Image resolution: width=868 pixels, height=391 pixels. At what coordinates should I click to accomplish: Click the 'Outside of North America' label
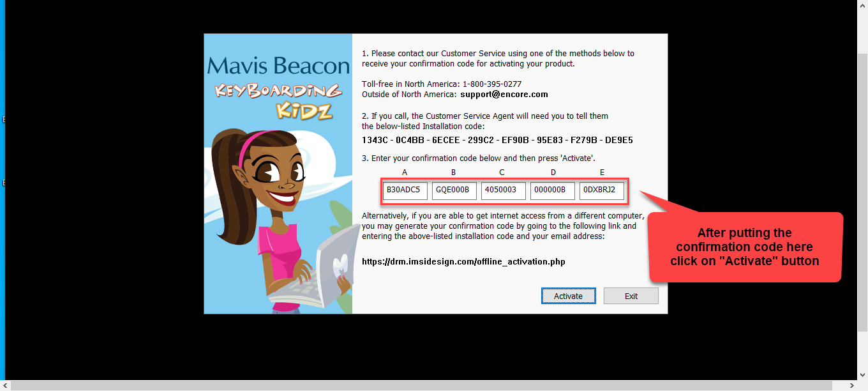(x=409, y=94)
